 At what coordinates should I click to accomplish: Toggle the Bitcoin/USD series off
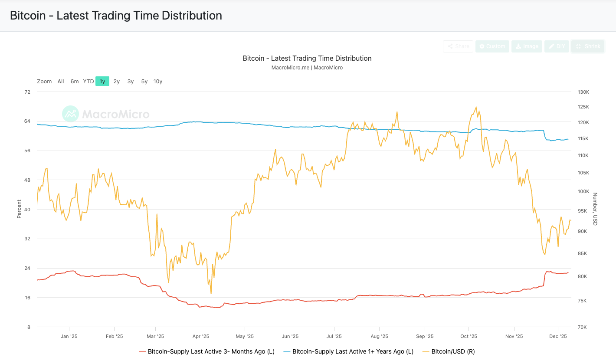(x=453, y=351)
